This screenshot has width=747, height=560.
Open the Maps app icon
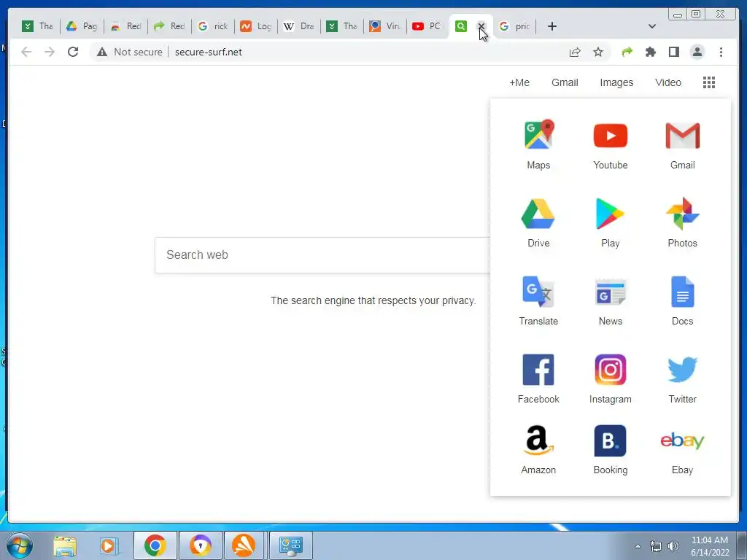pos(538,135)
